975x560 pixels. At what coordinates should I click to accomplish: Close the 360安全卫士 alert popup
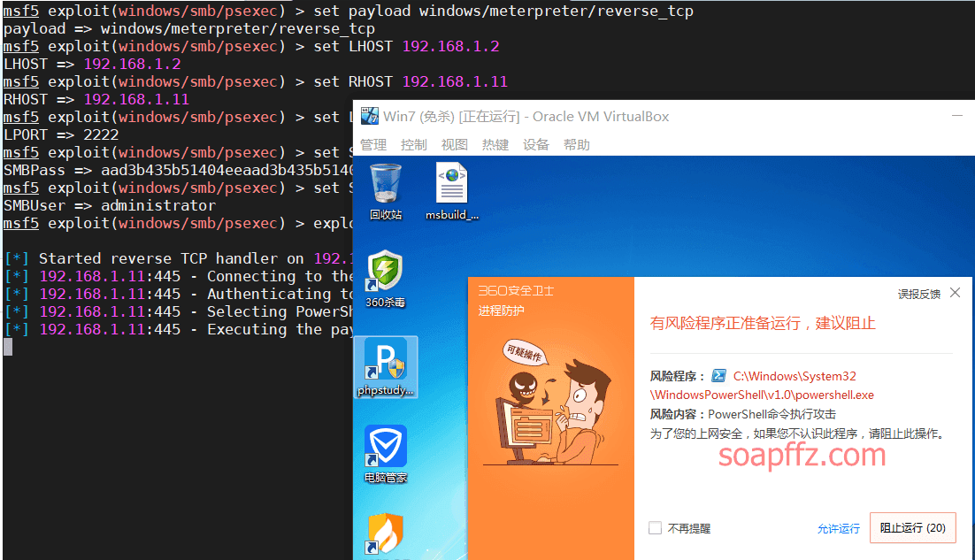[956, 293]
